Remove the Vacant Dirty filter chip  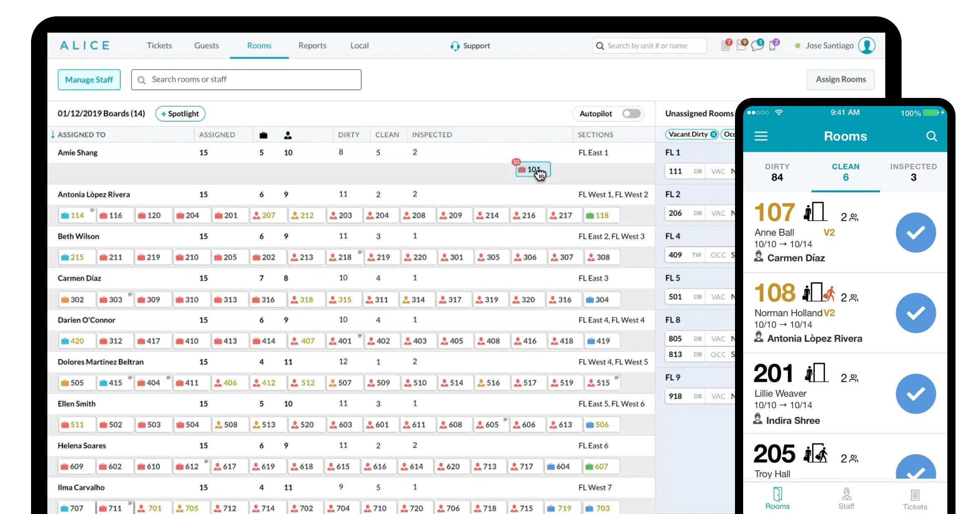pos(713,134)
